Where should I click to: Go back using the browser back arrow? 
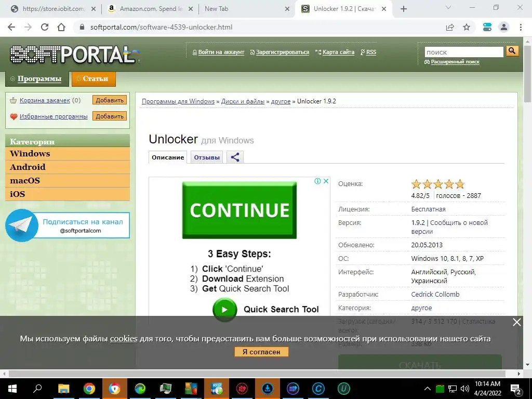[x=11, y=27]
